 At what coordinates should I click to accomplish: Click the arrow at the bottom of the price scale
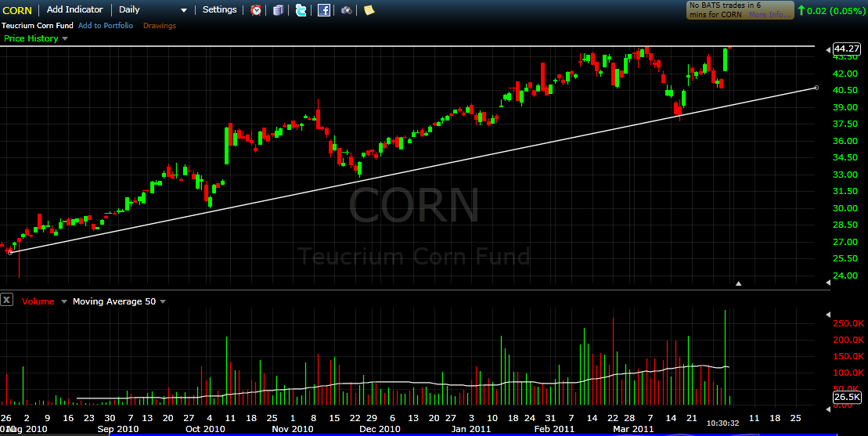coord(828,283)
